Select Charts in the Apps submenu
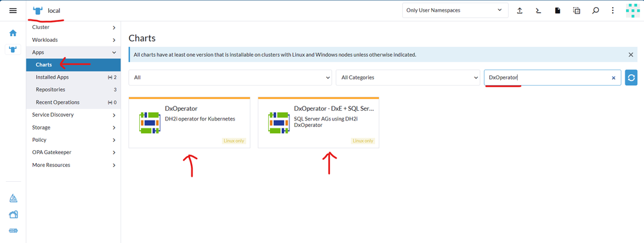The height and width of the screenshot is (243, 644). (73, 65)
